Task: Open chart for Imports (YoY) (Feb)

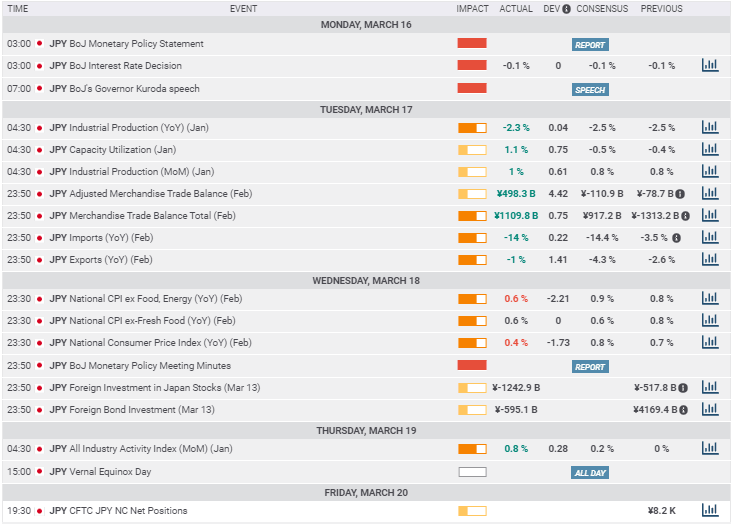Action: click(709, 238)
